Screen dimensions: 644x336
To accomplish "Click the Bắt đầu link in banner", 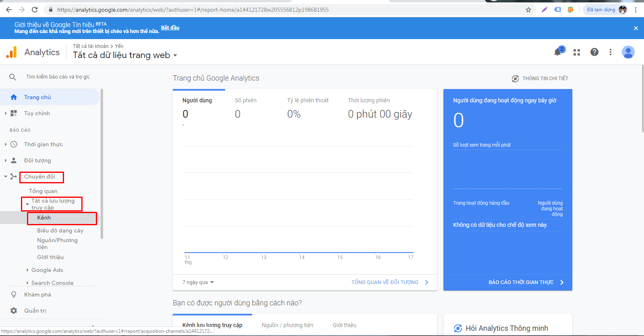I will [x=170, y=27].
